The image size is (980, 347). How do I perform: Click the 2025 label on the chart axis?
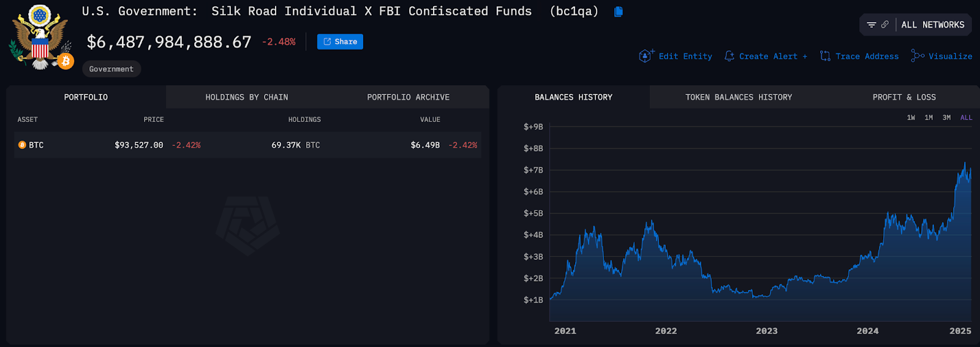coord(960,331)
